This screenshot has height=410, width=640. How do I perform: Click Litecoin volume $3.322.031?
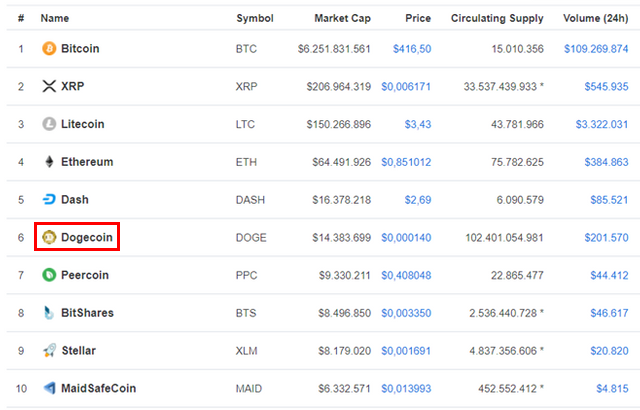pos(602,124)
